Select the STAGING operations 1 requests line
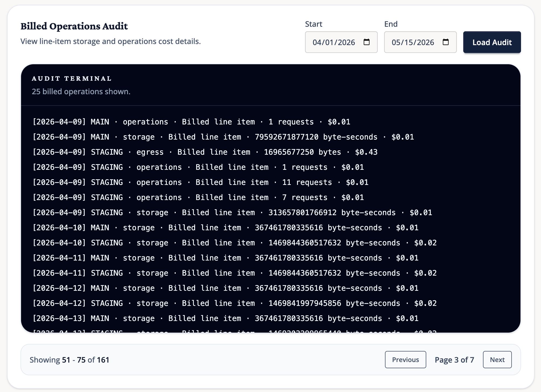 (x=198, y=167)
